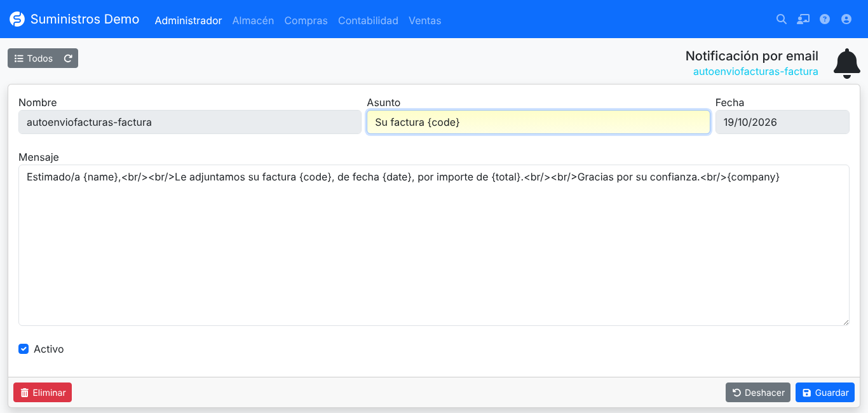Go back to the Todos list
Image resolution: width=868 pixels, height=413 pixels.
coord(34,58)
